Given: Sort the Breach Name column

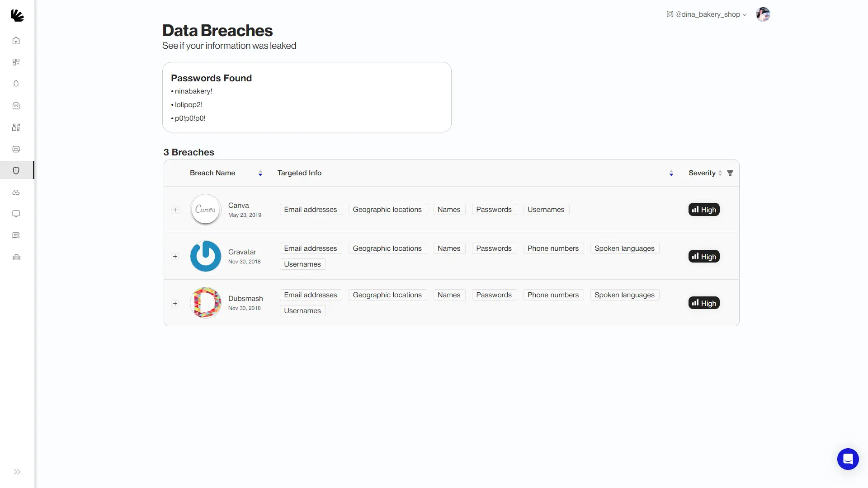Looking at the screenshot, I should [260, 173].
